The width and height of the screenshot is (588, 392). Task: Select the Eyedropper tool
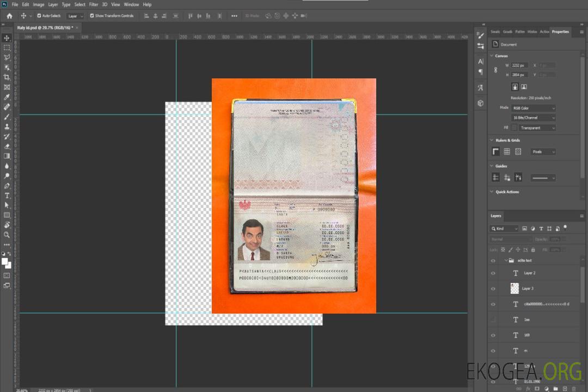coord(7,97)
